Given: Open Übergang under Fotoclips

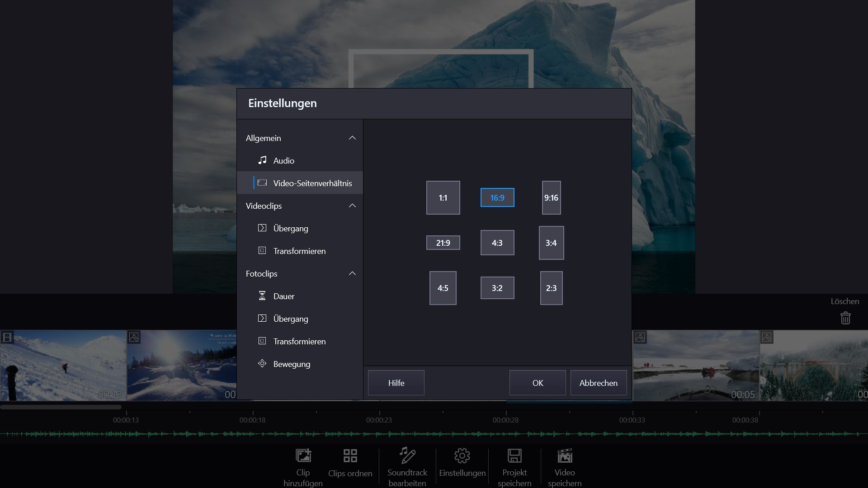Looking at the screenshot, I should 300,319.
